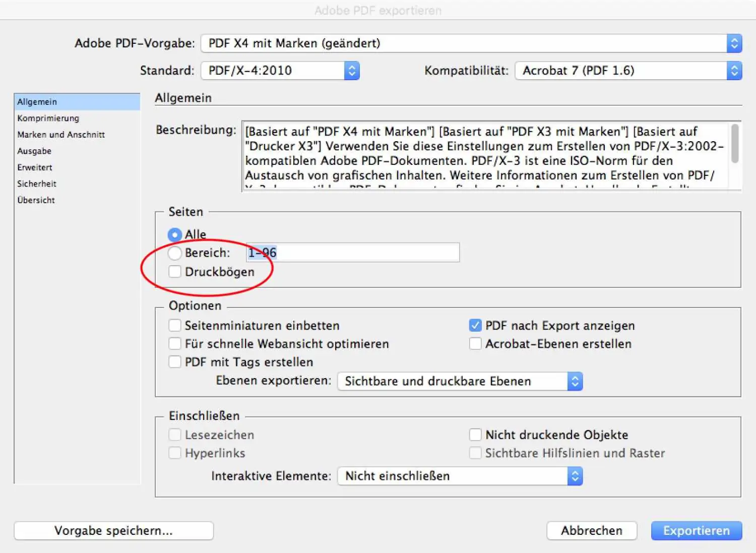Go to the Sicherheit section
The height and width of the screenshot is (553, 756).
pyautogui.click(x=37, y=184)
